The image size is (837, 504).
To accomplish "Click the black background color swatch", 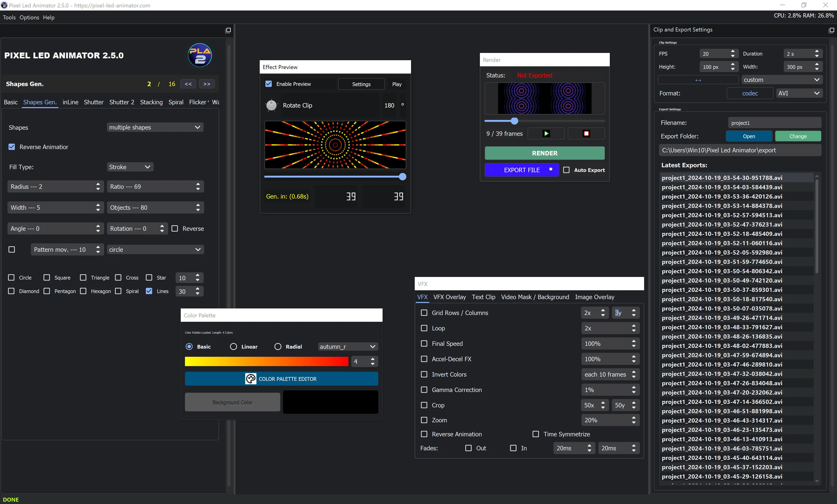I will (x=330, y=402).
